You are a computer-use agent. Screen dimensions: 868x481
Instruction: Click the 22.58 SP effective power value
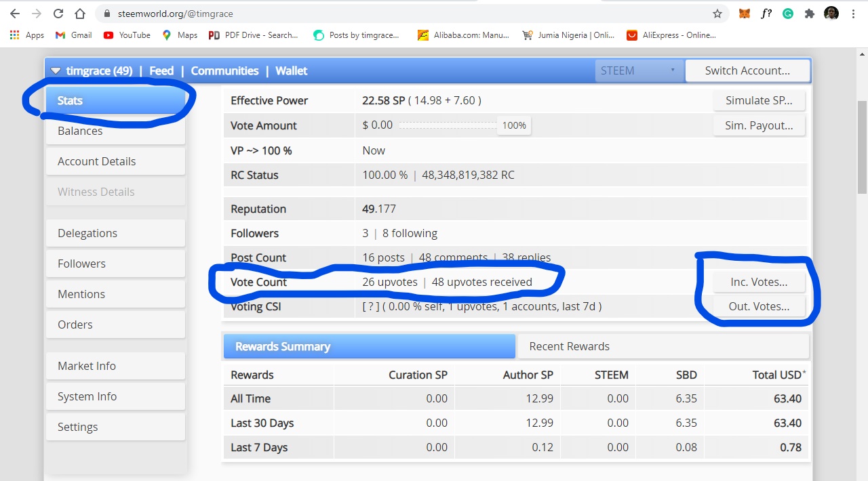(x=384, y=100)
